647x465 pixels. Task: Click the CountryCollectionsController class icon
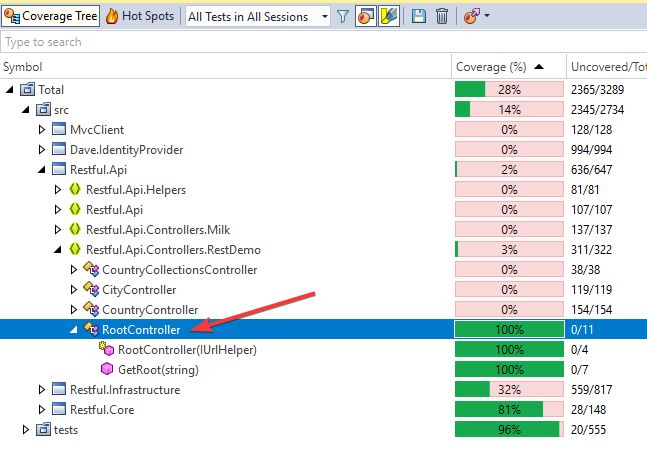click(x=91, y=269)
